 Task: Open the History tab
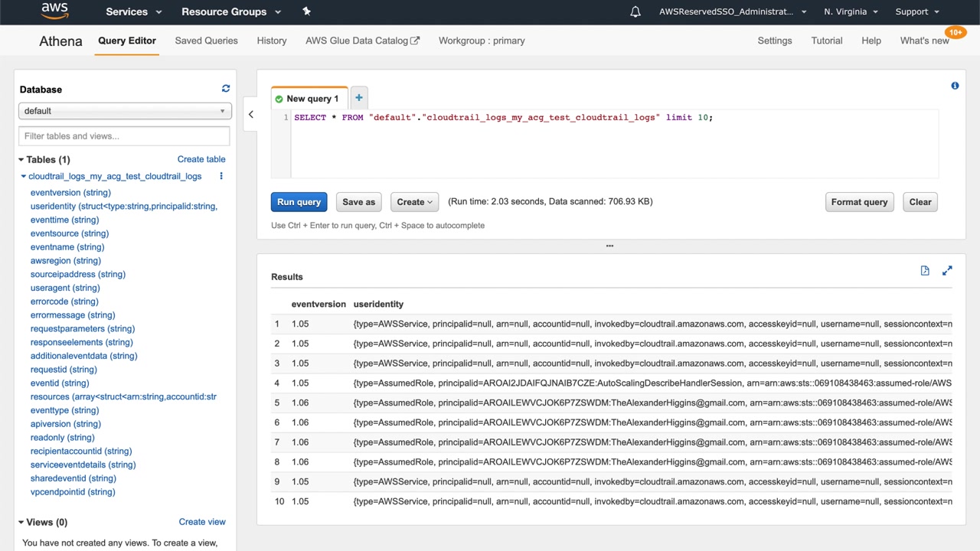click(x=272, y=41)
